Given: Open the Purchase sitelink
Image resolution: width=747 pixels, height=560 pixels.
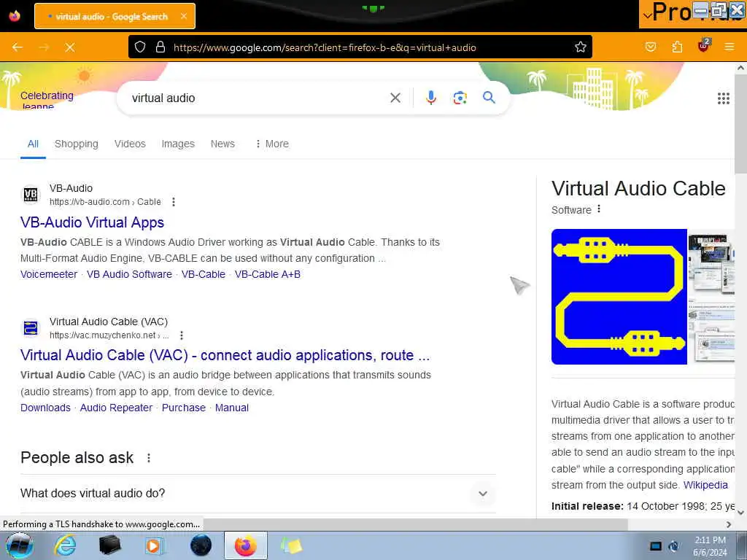Looking at the screenshot, I should [x=184, y=408].
